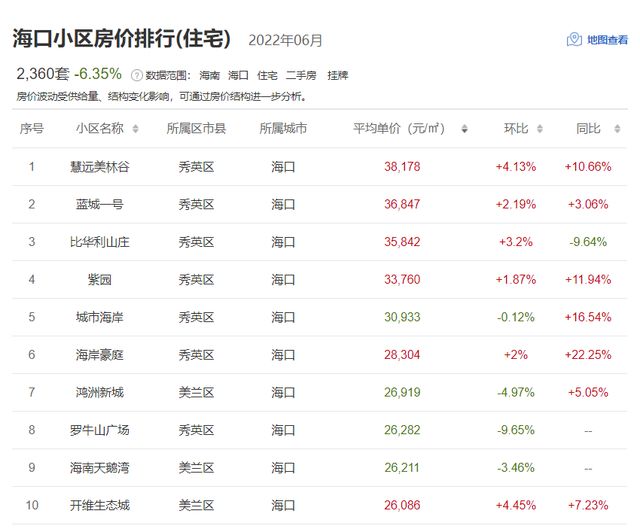
Task: Open 慧远美林谷 community
Action: (x=100, y=167)
